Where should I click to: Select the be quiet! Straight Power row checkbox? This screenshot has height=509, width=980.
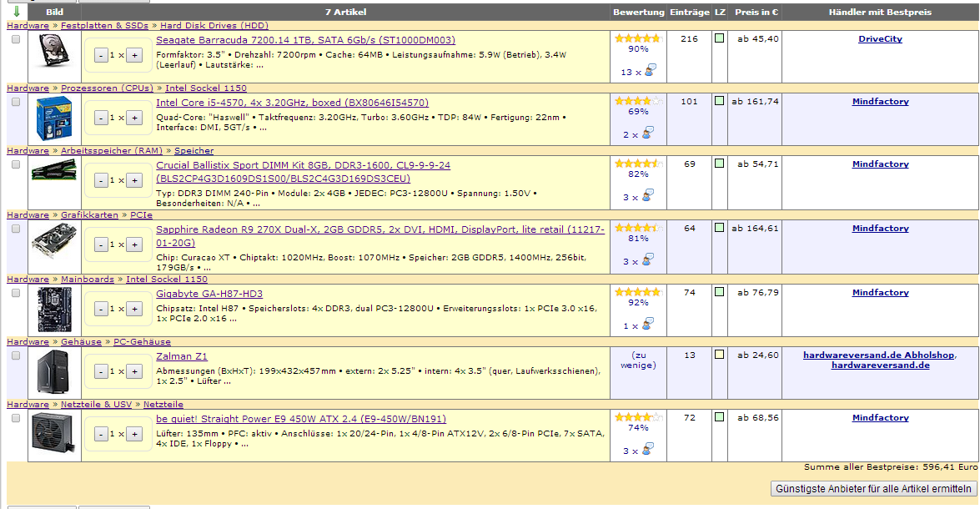click(x=16, y=418)
